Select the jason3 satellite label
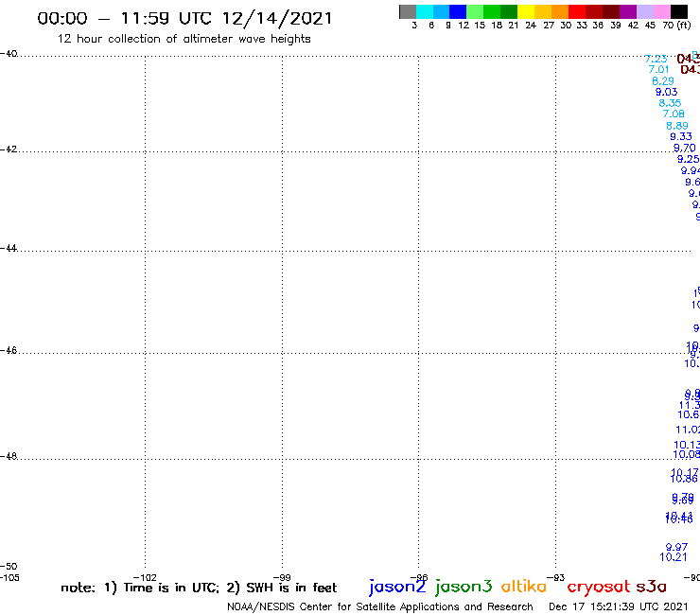The image size is (700, 615). [464, 587]
